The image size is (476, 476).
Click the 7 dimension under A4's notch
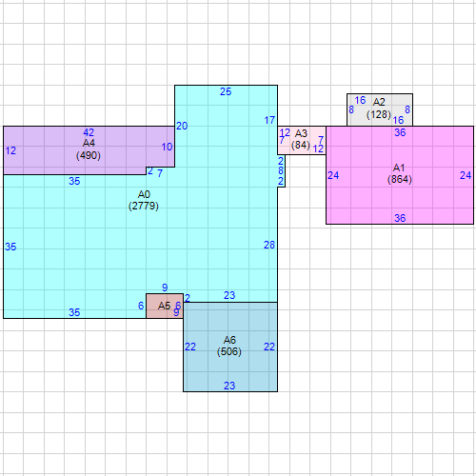[x=160, y=173]
